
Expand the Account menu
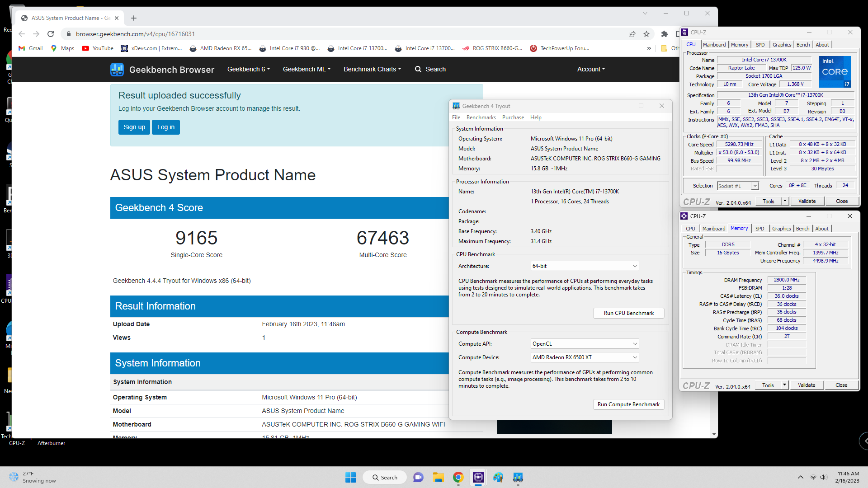(591, 69)
